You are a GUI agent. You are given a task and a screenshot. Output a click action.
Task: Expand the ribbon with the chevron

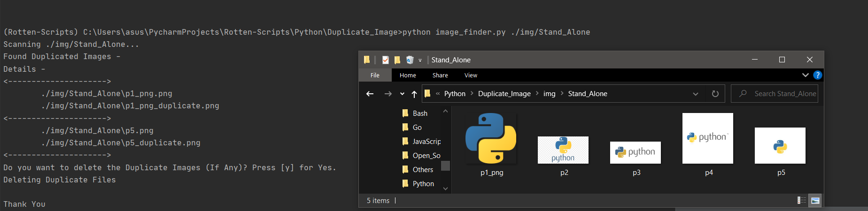(806, 75)
